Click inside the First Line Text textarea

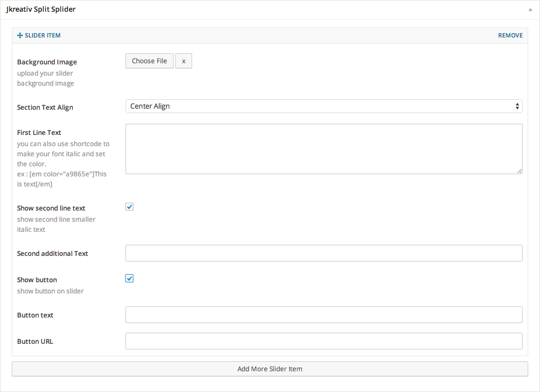pos(324,149)
